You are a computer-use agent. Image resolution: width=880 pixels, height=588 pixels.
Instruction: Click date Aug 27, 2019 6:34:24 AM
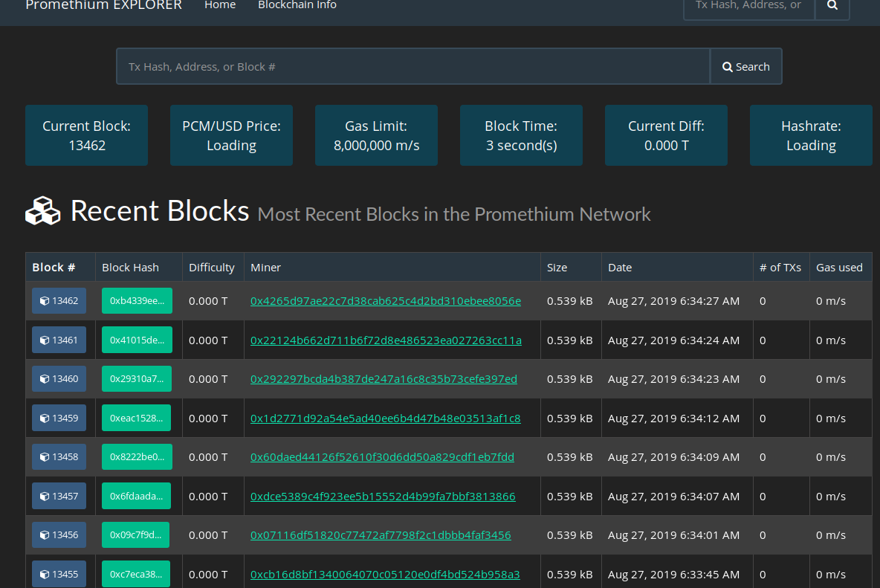[x=673, y=340]
